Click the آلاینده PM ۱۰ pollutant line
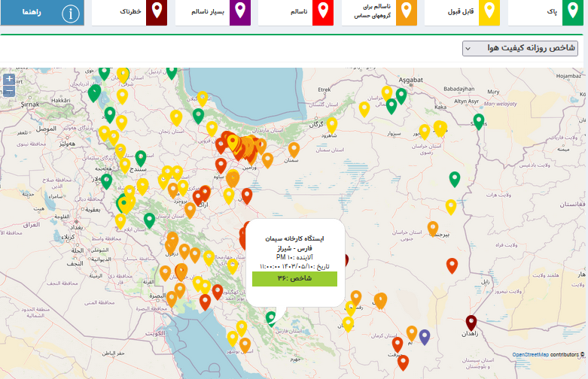Image resolution: width=588 pixels, height=379 pixels. [294, 257]
